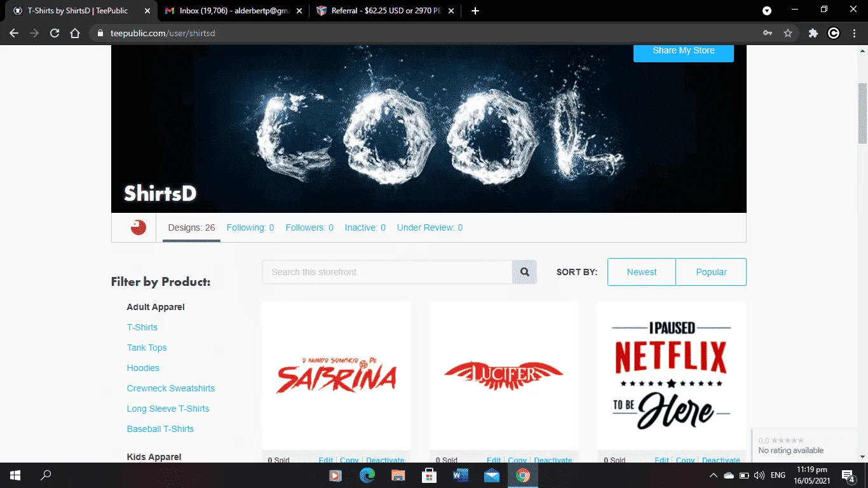Open Word from the taskbar

tap(460, 475)
